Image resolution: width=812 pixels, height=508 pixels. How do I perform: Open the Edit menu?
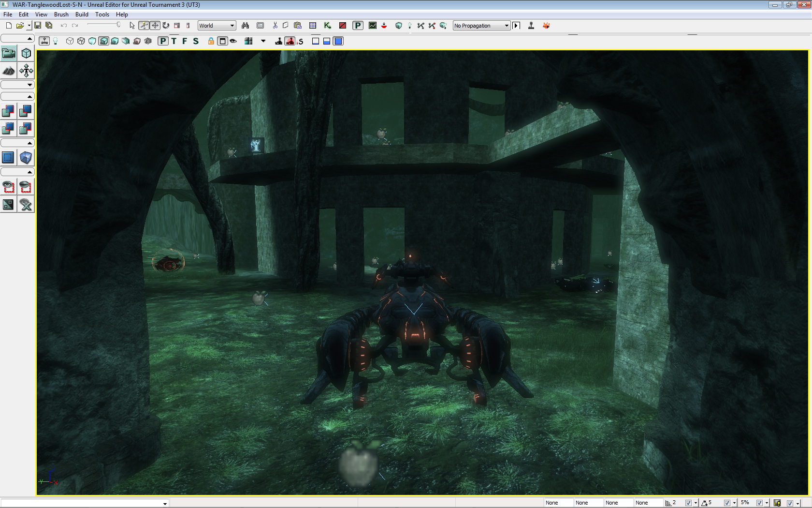click(24, 15)
